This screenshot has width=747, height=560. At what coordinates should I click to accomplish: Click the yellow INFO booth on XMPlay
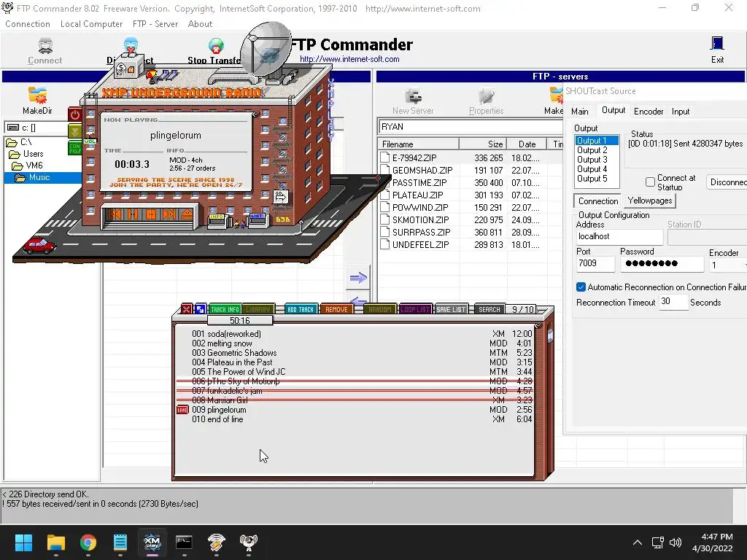(x=217, y=221)
